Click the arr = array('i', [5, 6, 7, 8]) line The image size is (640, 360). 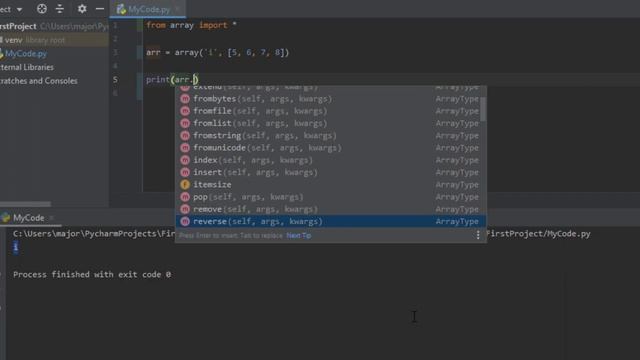(x=218, y=53)
